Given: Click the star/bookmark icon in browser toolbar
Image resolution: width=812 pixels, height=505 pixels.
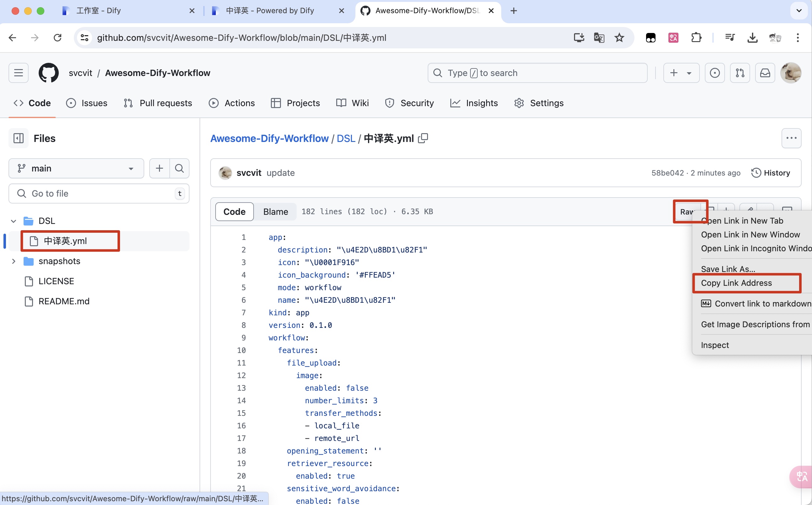Looking at the screenshot, I should [x=620, y=38].
